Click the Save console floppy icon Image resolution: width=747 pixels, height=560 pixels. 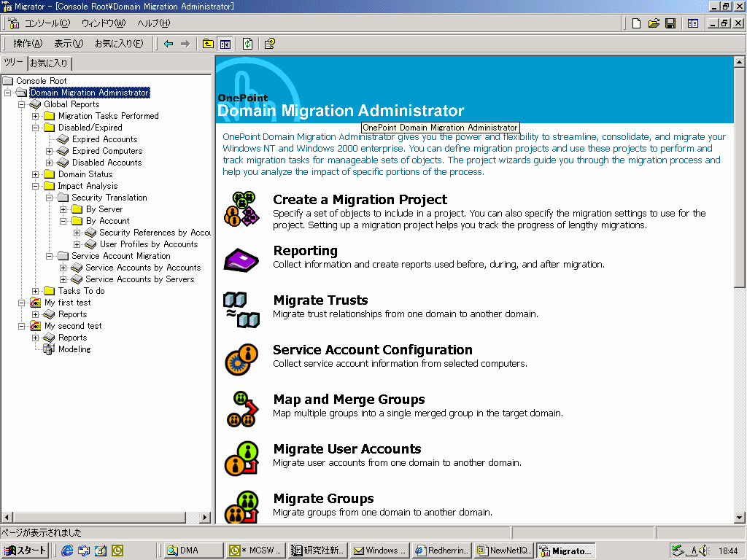point(670,23)
